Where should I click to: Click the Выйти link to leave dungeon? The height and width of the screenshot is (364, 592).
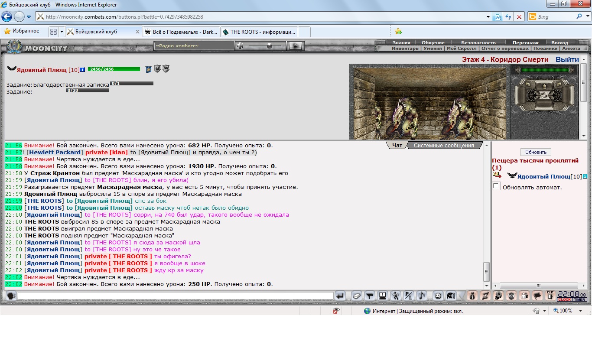coord(567,59)
